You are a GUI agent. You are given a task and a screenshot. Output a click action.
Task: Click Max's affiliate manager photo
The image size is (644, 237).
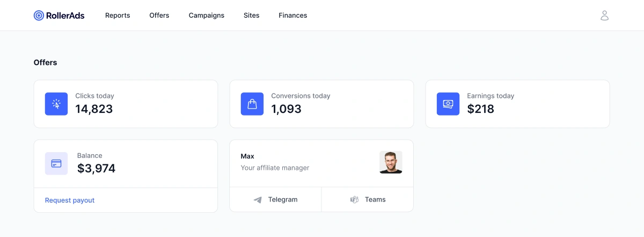click(x=391, y=162)
